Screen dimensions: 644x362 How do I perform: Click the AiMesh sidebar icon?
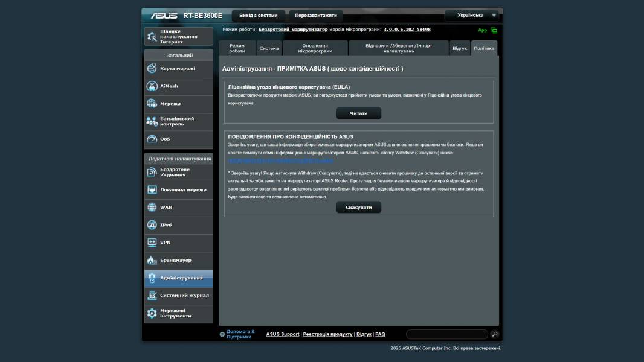(x=152, y=86)
